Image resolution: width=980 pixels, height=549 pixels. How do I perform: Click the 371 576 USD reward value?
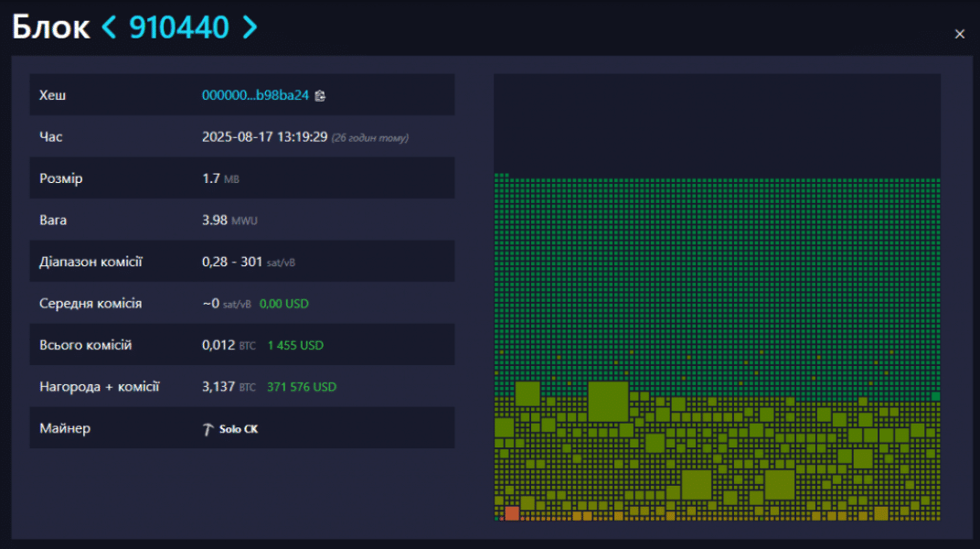301,387
